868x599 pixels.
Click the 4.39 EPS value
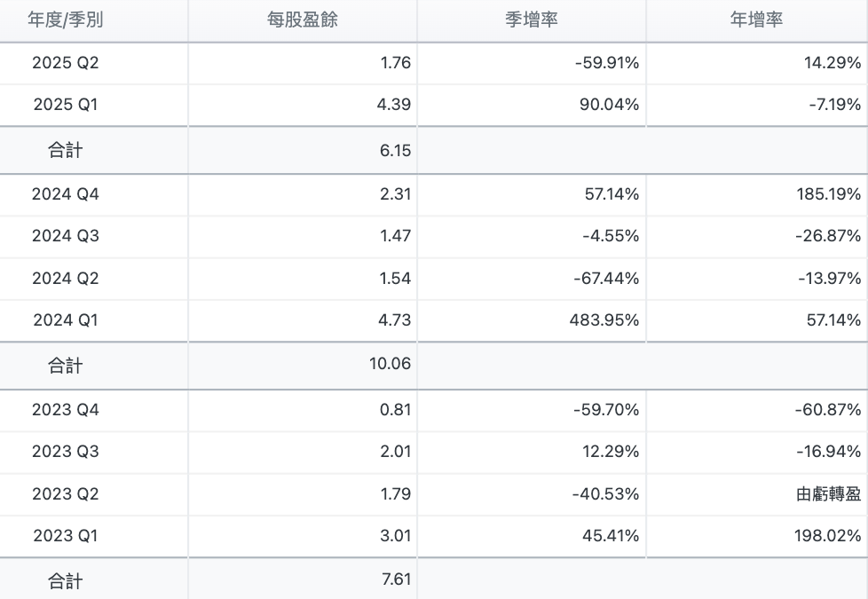pyautogui.click(x=395, y=105)
